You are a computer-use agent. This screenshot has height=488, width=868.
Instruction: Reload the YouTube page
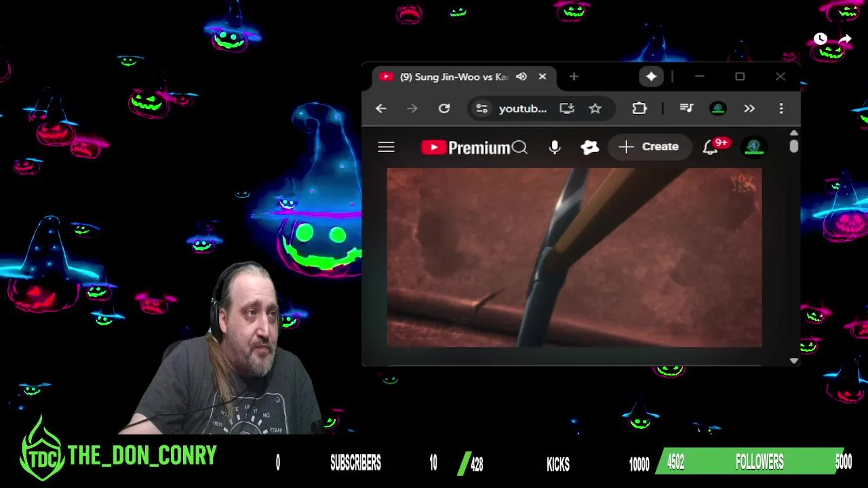coord(444,108)
